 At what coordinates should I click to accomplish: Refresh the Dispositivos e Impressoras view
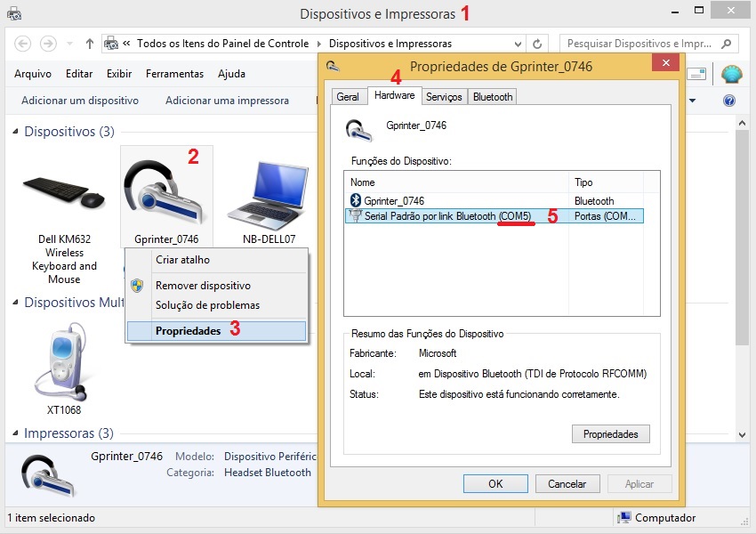[x=537, y=44]
